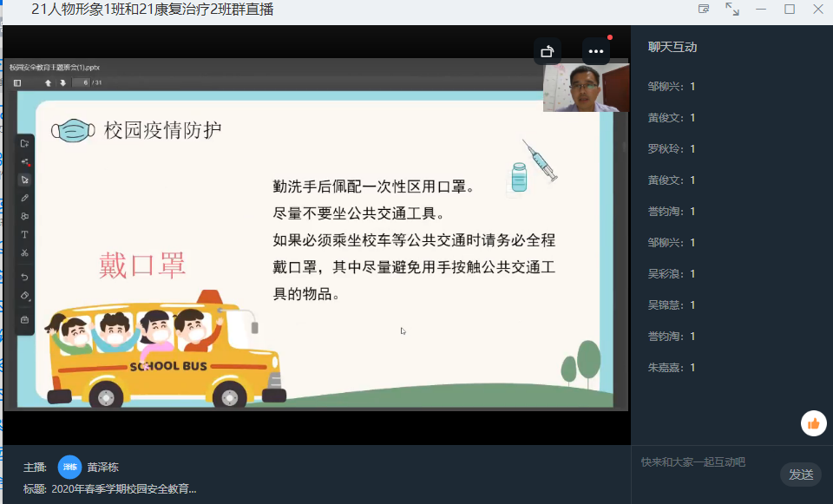The height and width of the screenshot is (504, 833).
Task: Select the pen tool in the annotation toolbar
Action: coord(24,198)
